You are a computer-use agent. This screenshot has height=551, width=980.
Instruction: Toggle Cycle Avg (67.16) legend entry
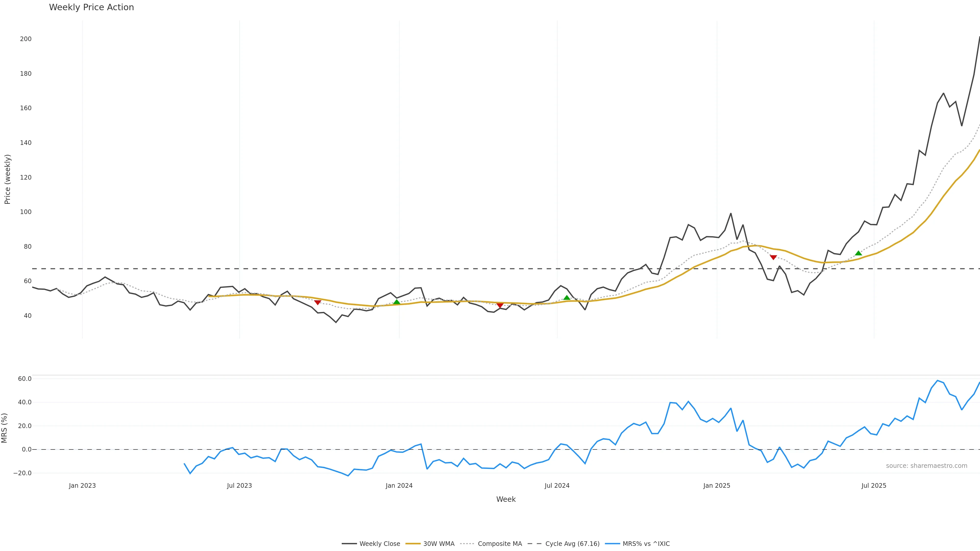[572, 544]
